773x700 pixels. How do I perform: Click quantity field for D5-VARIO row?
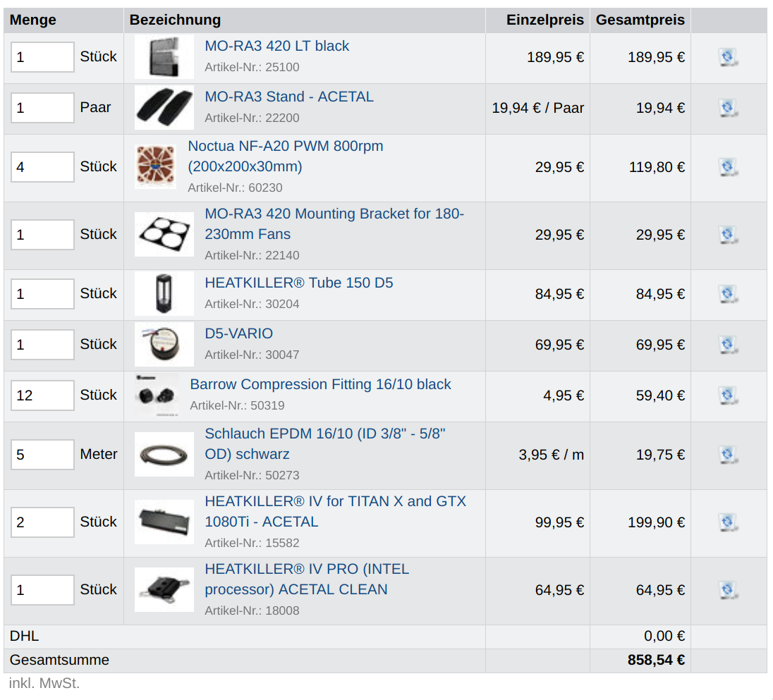[42, 345]
